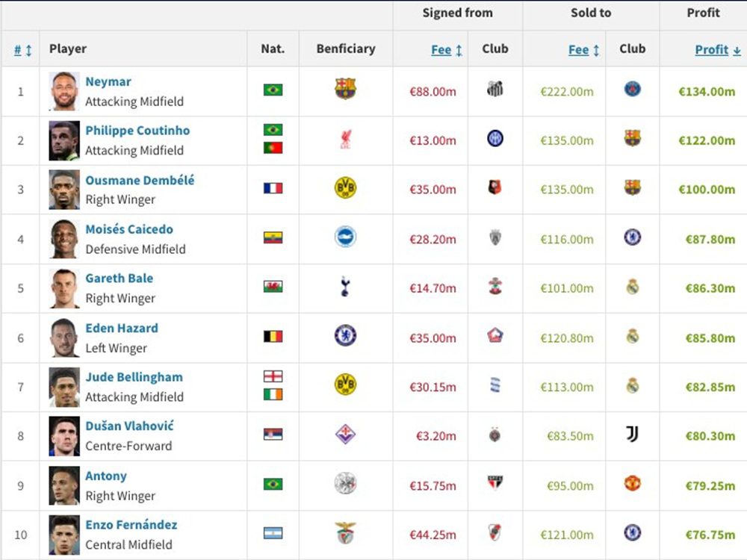Sort by Signed from Fee column

click(446, 50)
